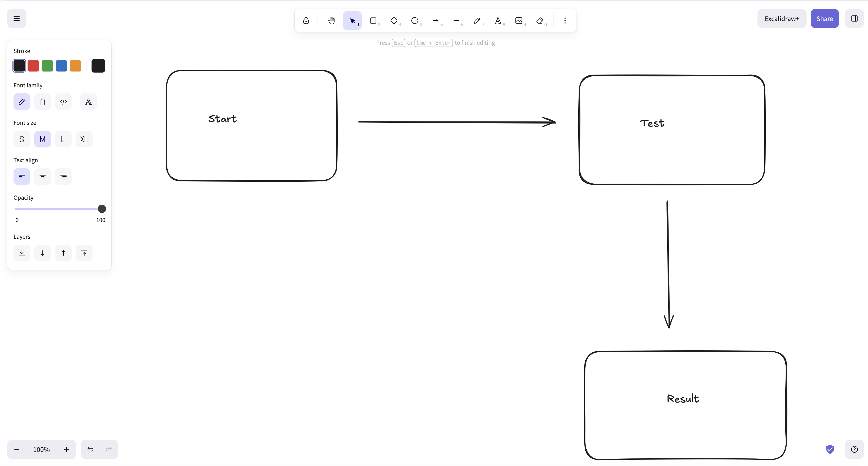Align text to the left
The width and height of the screenshot is (868, 466).
22,177
